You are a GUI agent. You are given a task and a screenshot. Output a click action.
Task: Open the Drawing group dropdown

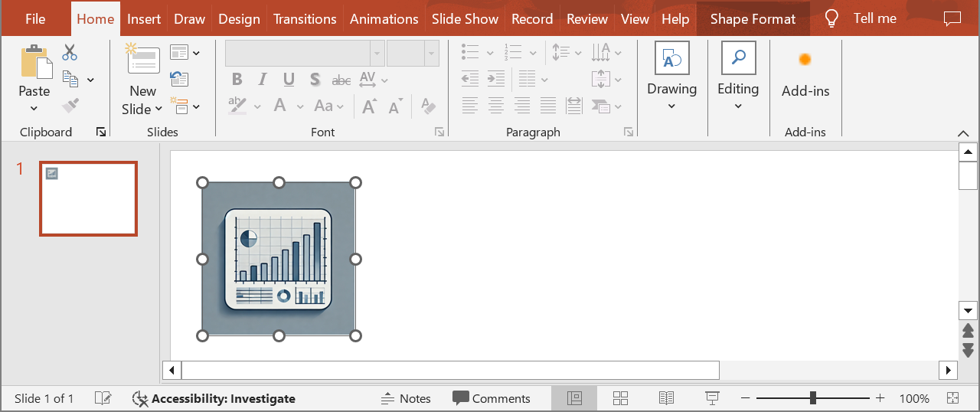tap(671, 106)
